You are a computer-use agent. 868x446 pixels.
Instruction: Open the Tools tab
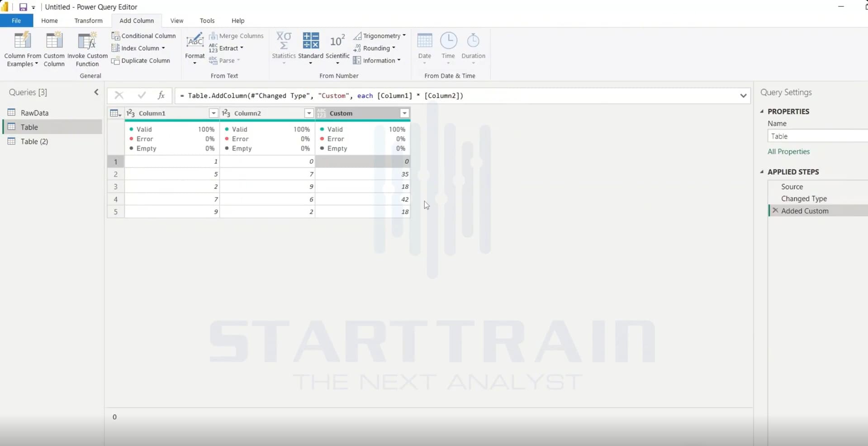pos(207,21)
